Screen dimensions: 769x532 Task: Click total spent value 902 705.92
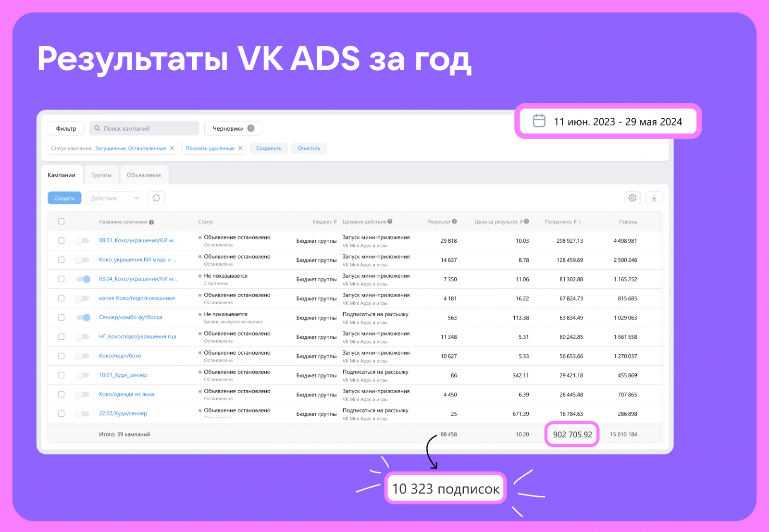point(572,434)
